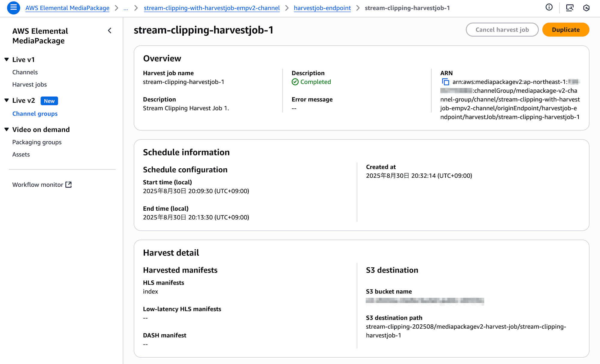600x364 pixels.
Task: Click the Completed status check icon
Action: pyautogui.click(x=295, y=82)
